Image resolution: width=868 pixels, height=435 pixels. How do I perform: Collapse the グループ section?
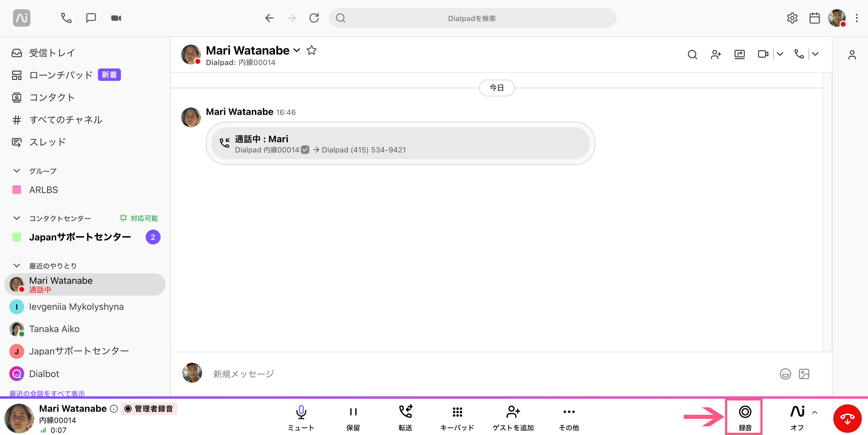click(16, 171)
